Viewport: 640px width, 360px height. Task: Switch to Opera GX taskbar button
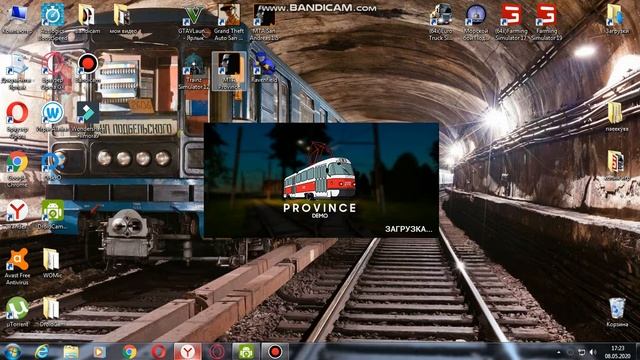(x=216, y=351)
